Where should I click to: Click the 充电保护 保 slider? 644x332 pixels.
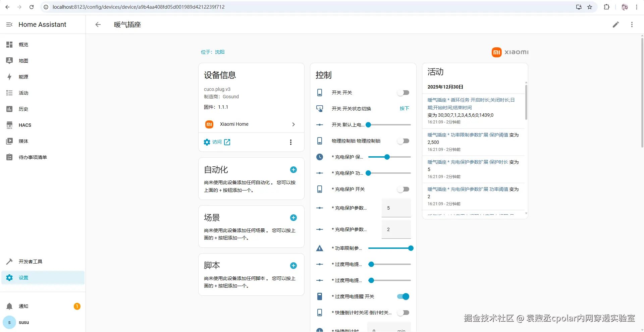coord(389,157)
